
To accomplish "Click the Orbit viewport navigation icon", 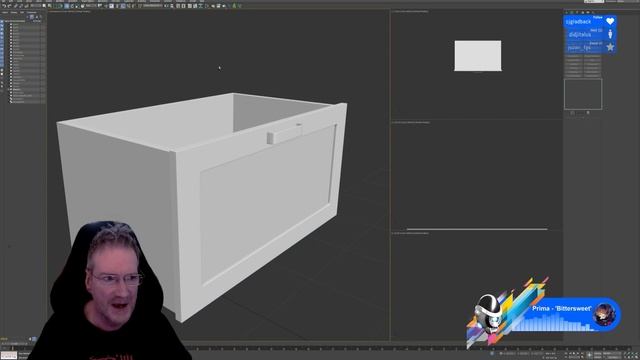I will (633, 358).
